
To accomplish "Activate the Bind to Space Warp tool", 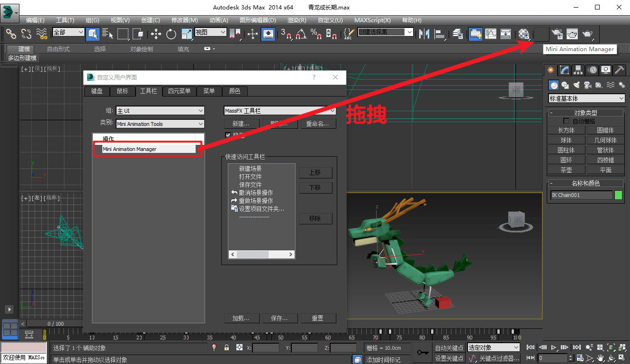I will [x=42, y=34].
